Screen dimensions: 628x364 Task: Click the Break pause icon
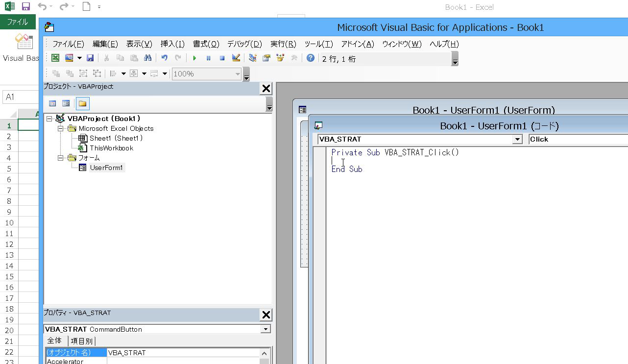(208, 58)
